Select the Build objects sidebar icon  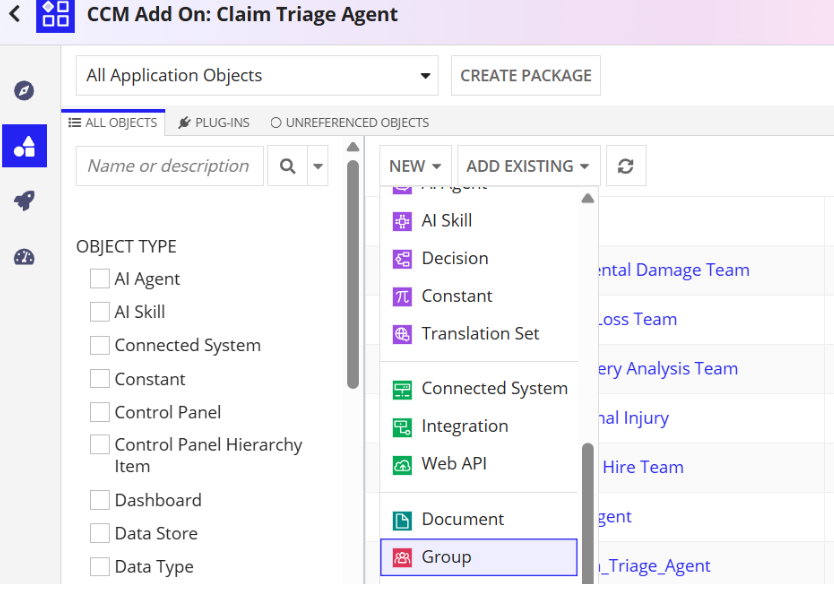point(24,146)
